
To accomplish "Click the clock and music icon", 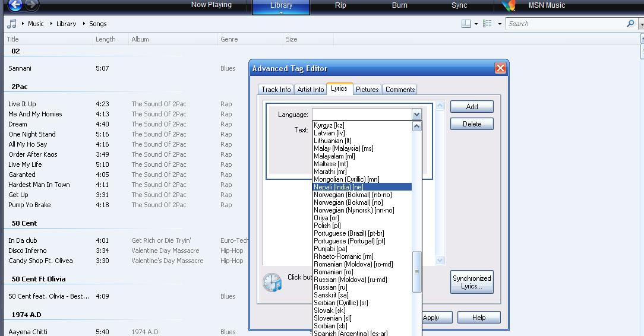I will pyautogui.click(x=273, y=282).
